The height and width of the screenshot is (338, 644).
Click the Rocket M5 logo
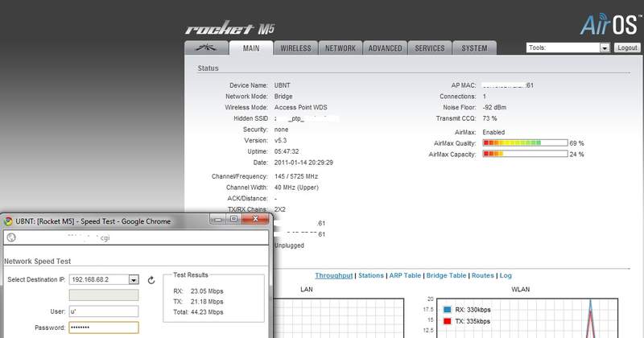[230, 28]
